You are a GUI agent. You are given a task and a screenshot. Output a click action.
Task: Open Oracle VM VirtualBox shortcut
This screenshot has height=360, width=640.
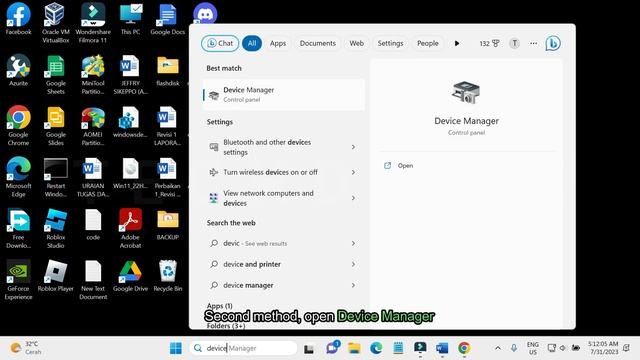[56, 23]
